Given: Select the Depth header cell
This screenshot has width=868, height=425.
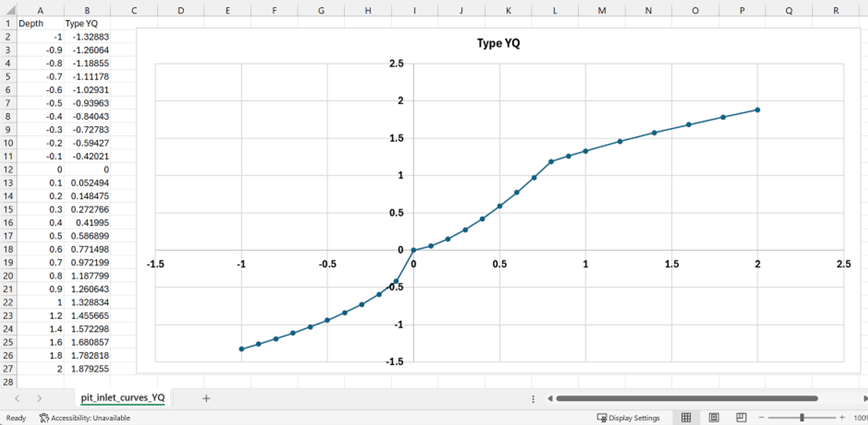Looking at the screenshot, I should pyautogui.click(x=30, y=23).
